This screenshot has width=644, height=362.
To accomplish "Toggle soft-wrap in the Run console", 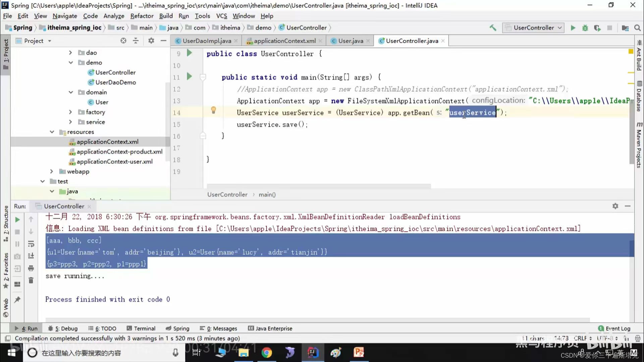I will pyautogui.click(x=31, y=244).
